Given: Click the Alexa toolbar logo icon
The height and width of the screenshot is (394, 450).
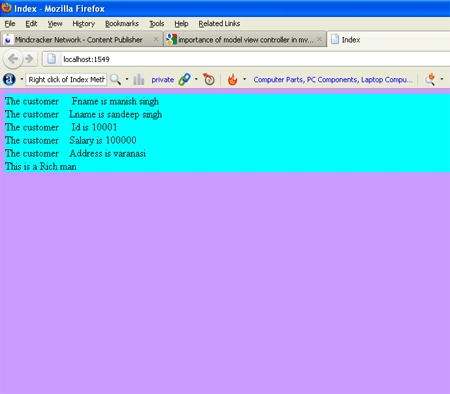Looking at the screenshot, I should pyautogui.click(x=9, y=79).
